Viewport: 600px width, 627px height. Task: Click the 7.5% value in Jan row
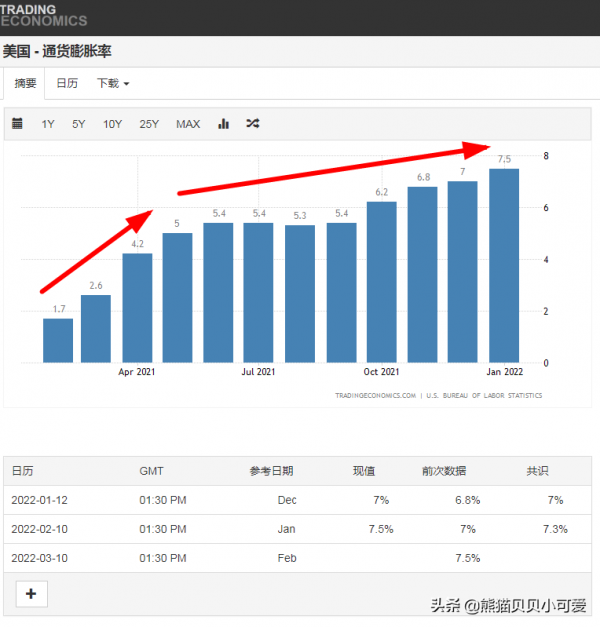tap(381, 529)
